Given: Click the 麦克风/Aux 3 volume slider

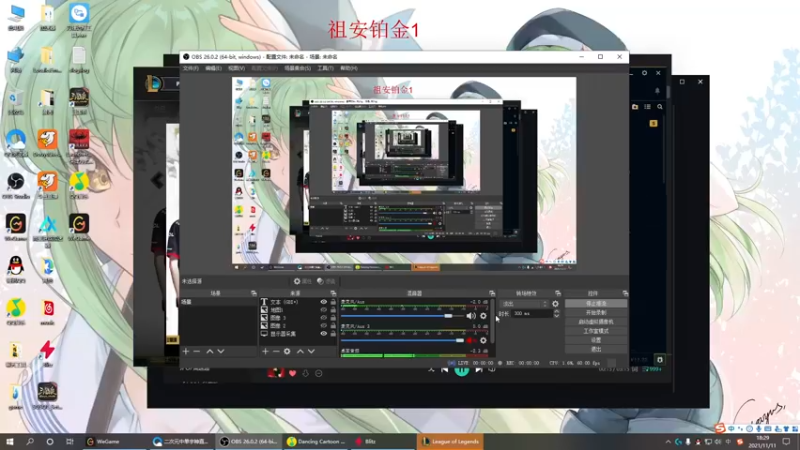Looking at the screenshot, I should (402, 340).
